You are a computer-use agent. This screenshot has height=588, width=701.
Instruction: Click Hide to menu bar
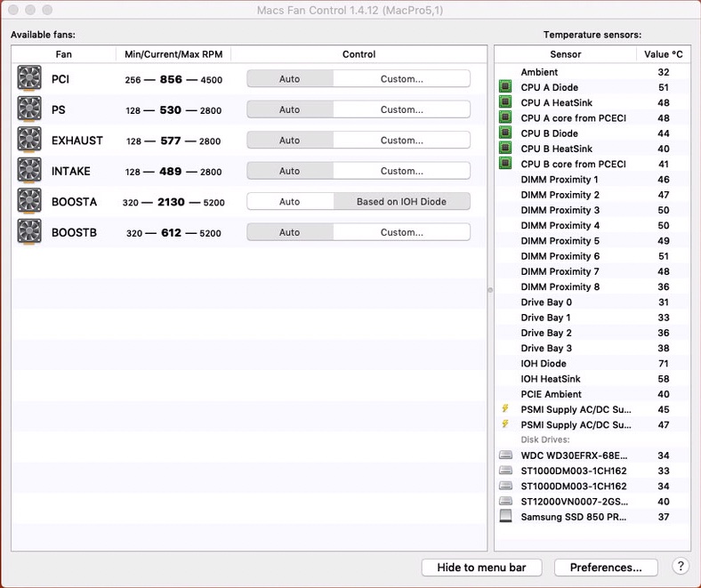click(x=481, y=568)
